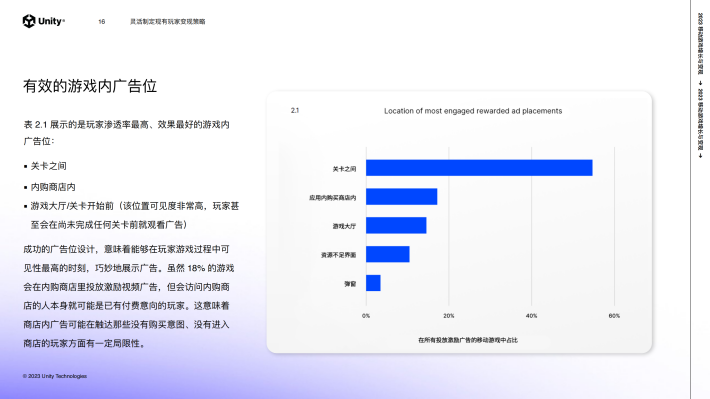Click the 关卡之间 blue bar in chart

point(479,168)
